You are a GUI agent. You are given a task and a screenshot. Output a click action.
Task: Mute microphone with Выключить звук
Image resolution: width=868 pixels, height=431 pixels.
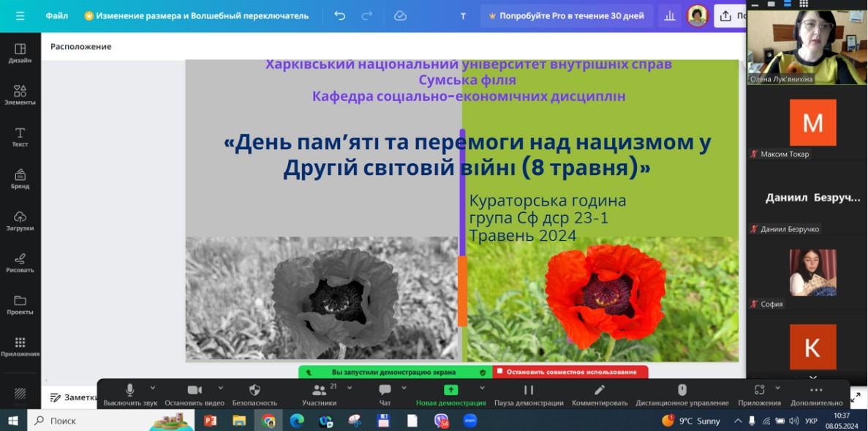[129, 394]
